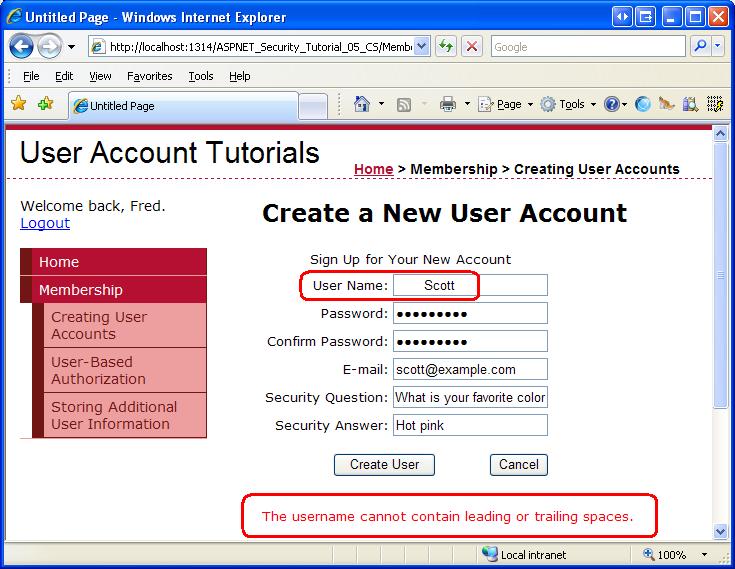Open the Tools menu in menu bar
The image size is (735, 569).
point(201,76)
